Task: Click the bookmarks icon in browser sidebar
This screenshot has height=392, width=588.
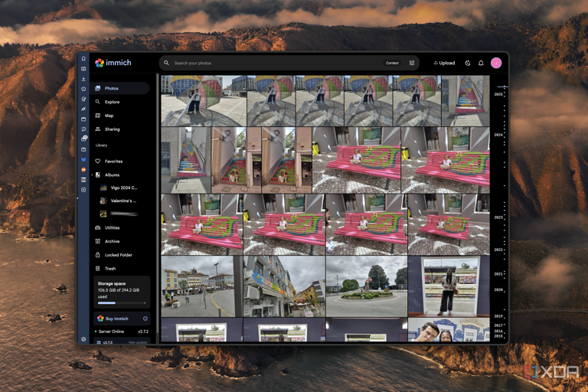Action: [x=83, y=59]
